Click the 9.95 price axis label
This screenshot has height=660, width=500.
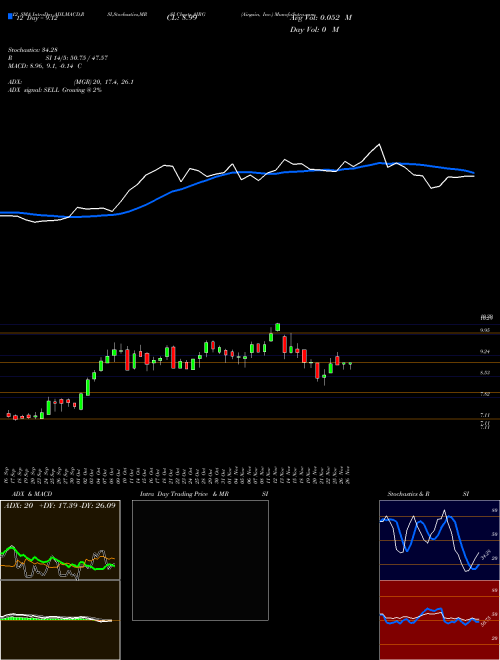[x=485, y=331]
